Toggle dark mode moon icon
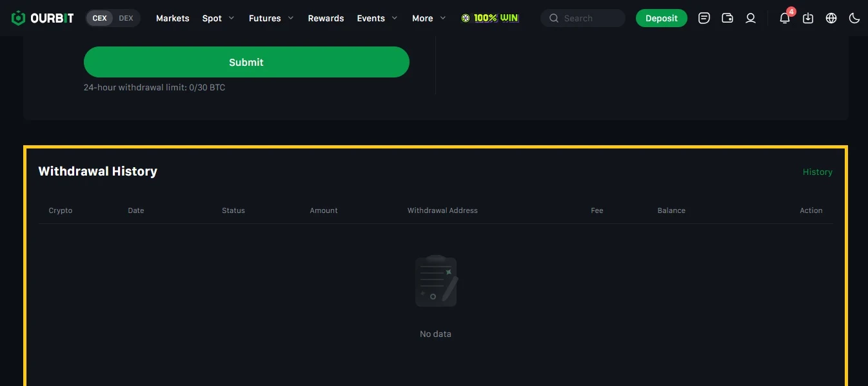This screenshot has width=868, height=386. click(854, 18)
